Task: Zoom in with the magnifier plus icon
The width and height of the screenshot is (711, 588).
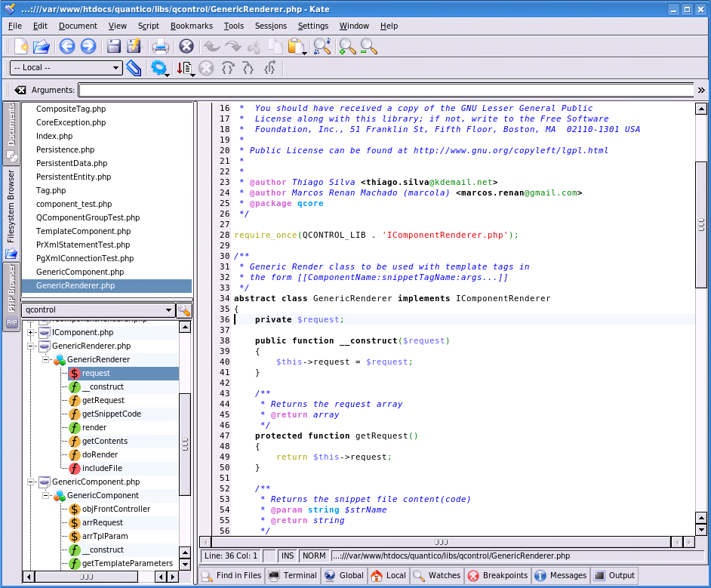Action: pyautogui.click(x=348, y=46)
